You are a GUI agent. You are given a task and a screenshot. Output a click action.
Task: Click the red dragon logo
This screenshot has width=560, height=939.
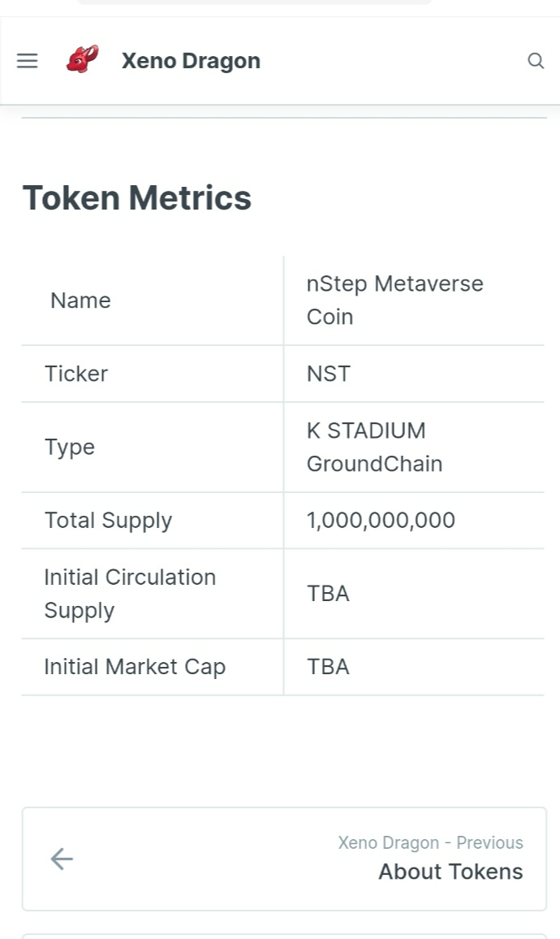click(83, 59)
